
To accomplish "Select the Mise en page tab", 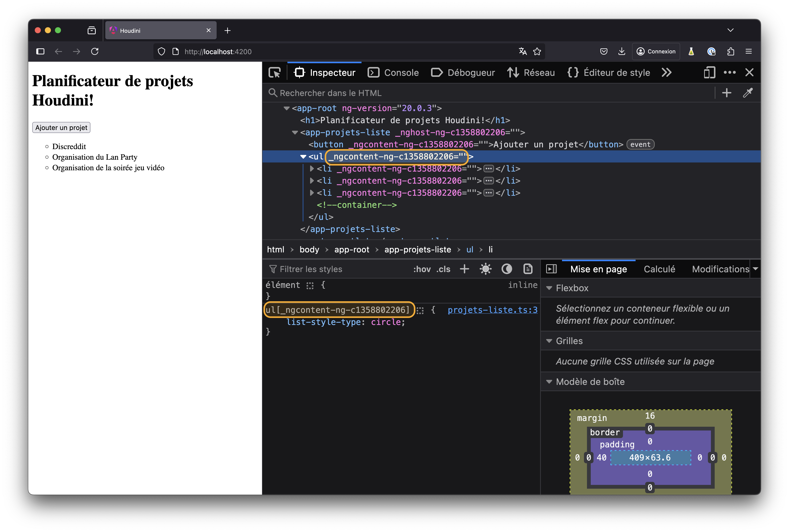I will coord(598,269).
